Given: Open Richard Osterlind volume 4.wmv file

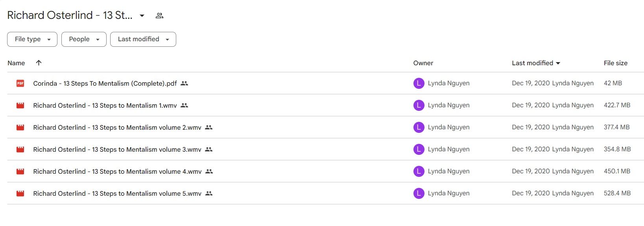Looking at the screenshot, I should (117, 171).
